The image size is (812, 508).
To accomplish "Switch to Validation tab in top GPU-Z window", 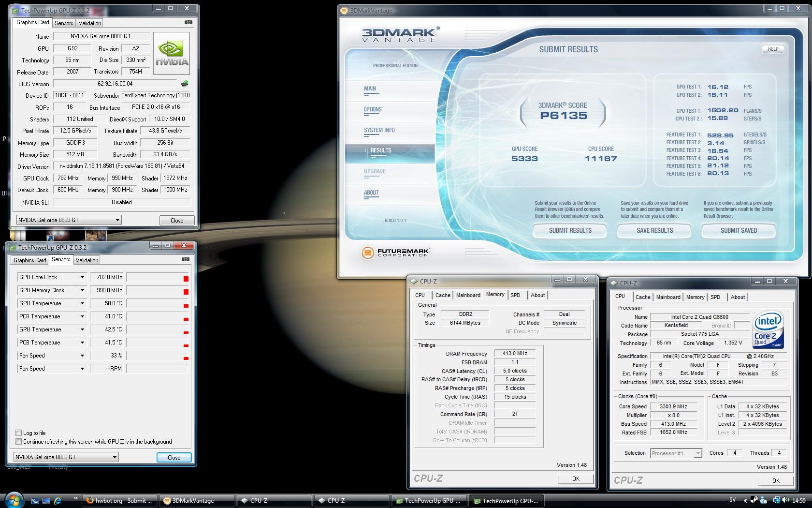I will point(90,23).
